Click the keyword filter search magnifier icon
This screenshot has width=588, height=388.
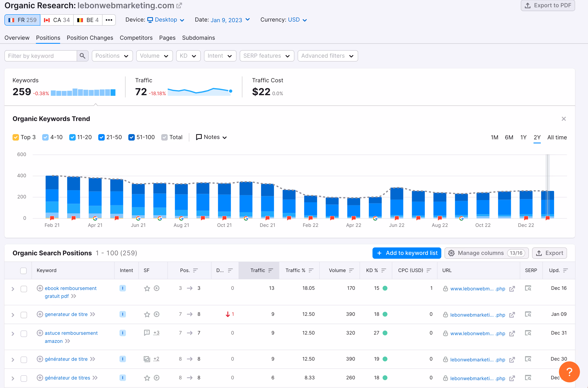83,56
